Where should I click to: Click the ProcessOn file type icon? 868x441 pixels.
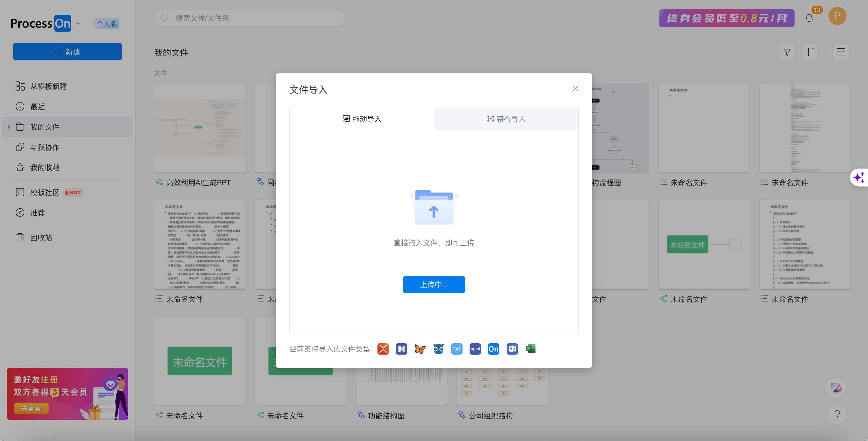(x=493, y=349)
